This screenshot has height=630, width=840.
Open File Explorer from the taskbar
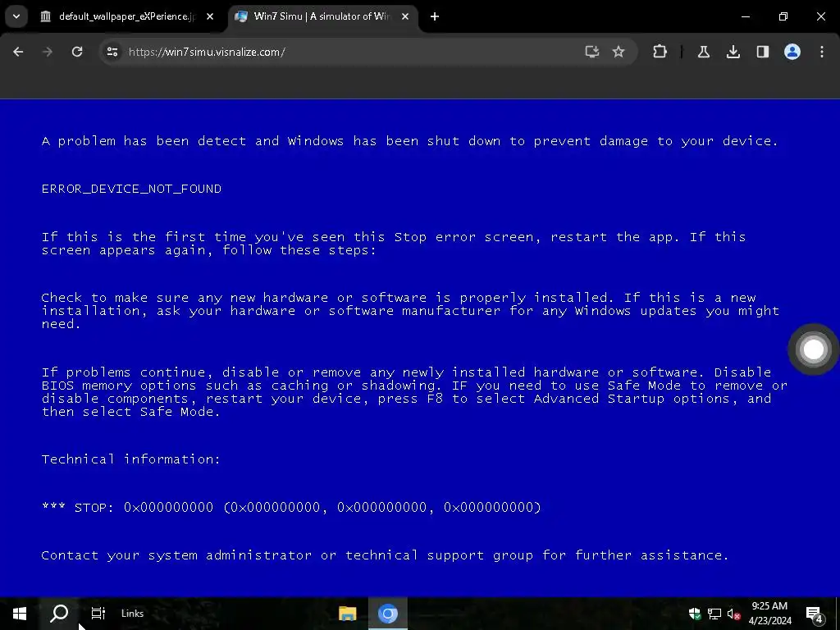(x=347, y=614)
